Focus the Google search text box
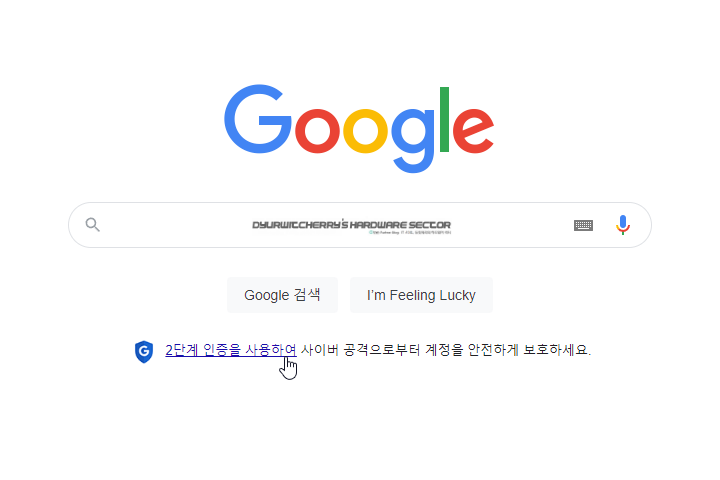 point(360,225)
